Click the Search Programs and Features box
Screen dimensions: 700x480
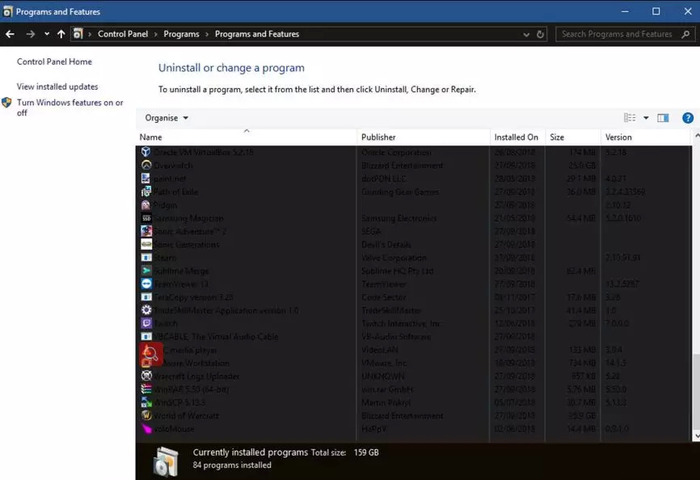pos(625,34)
